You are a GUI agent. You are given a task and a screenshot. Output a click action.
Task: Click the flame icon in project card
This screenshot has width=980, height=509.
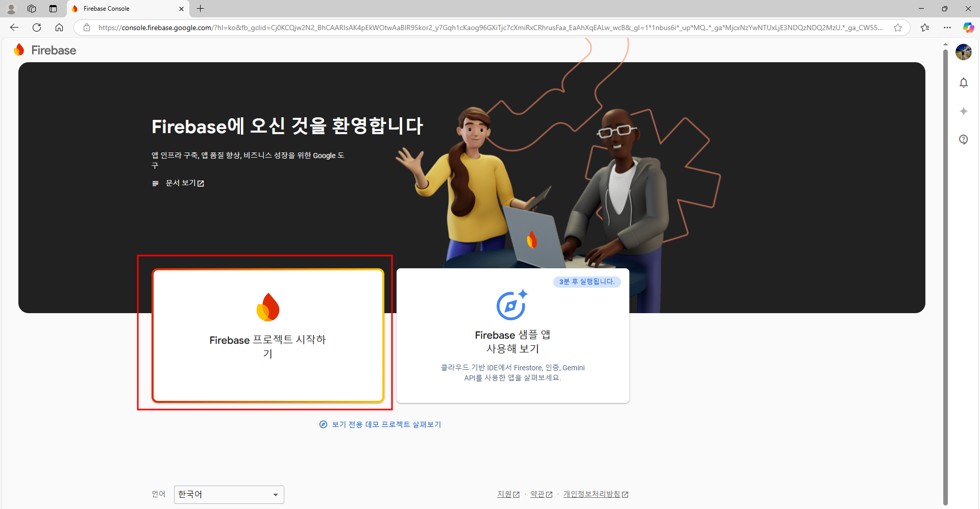coord(268,307)
